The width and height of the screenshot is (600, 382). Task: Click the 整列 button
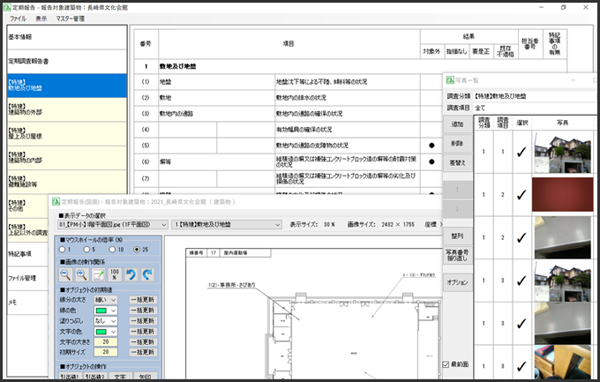click(457, 236)
